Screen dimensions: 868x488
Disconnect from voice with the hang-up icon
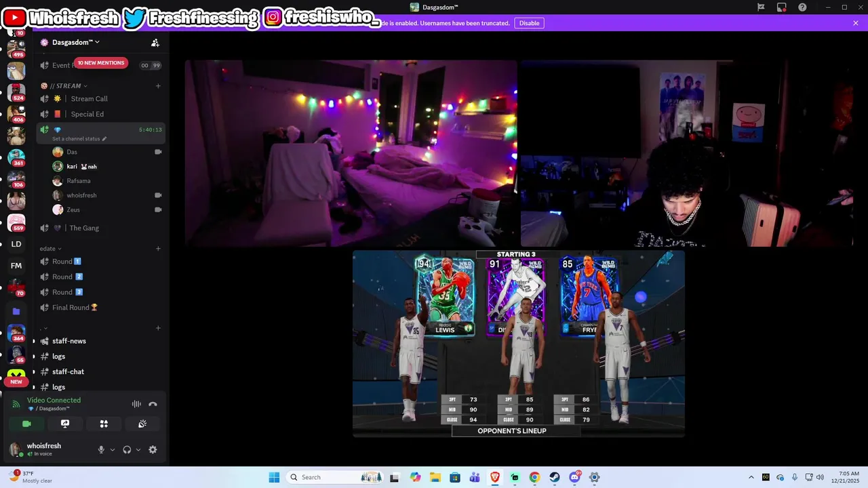coord(153,404)
